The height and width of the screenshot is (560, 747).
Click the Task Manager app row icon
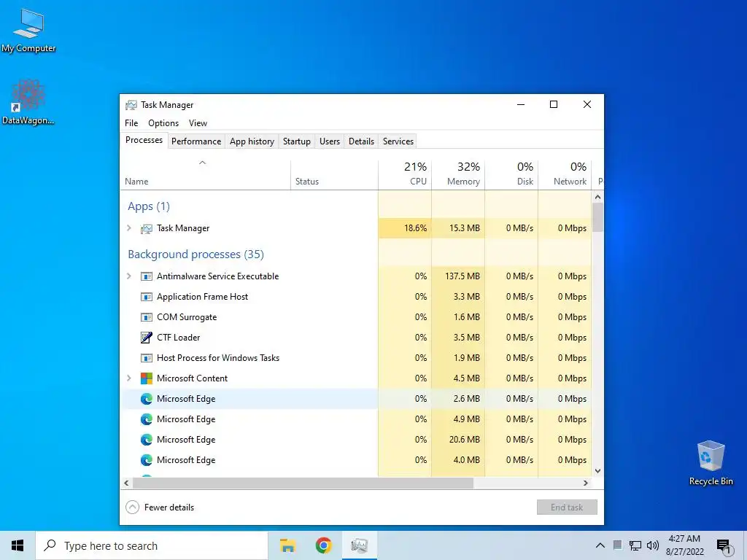click(146, 228)
